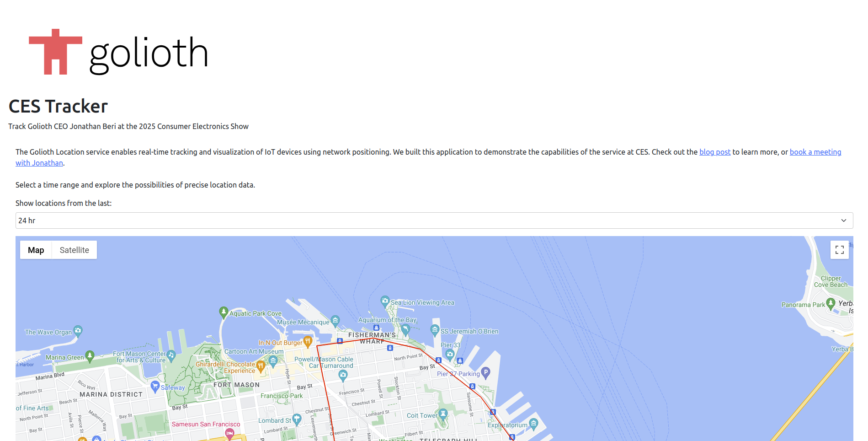Toggle fullscreen map view

pos(839,250)
